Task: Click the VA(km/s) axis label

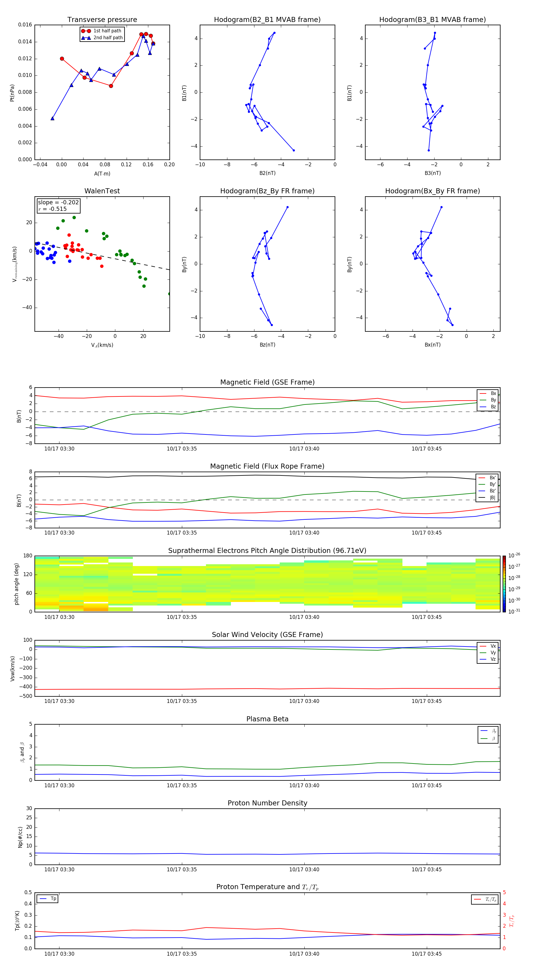Action: pyautogui.click(x=102, y=345)
